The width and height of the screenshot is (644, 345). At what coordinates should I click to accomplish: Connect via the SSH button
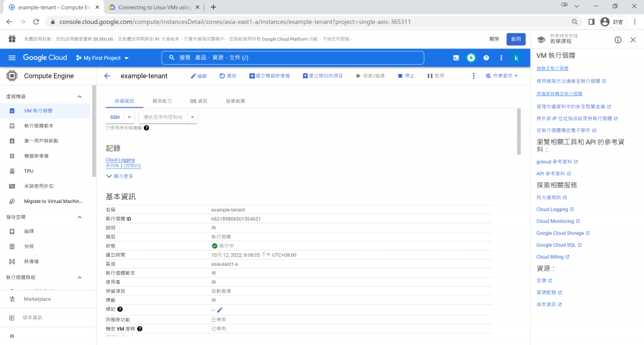[x=115, y=118]
